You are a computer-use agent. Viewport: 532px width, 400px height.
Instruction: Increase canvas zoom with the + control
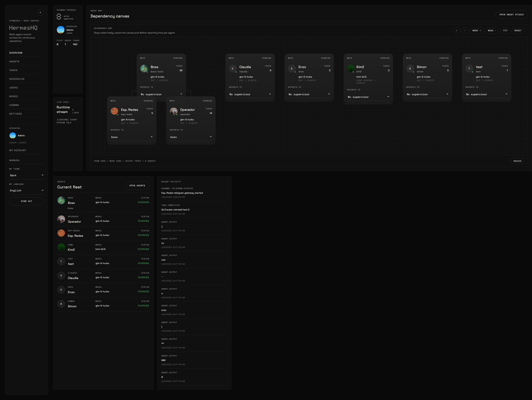[456, 31]
